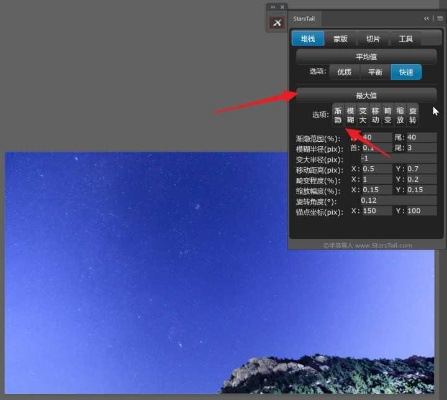Toggle the 缩放 zoom option
Image resolution: width=447 pixels, height=400 pixels.
pyautogui.click(x=400, y=115)
